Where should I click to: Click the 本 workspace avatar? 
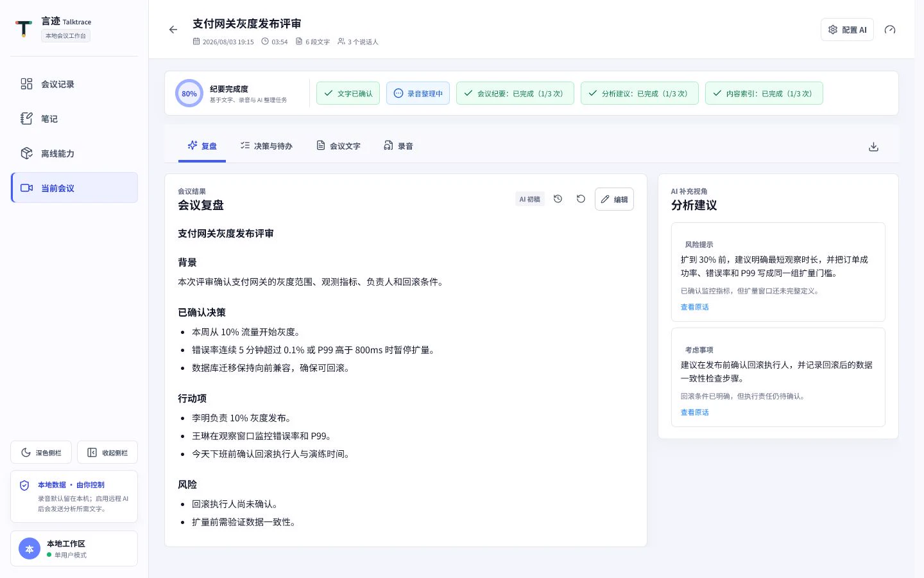coord(30,548)
